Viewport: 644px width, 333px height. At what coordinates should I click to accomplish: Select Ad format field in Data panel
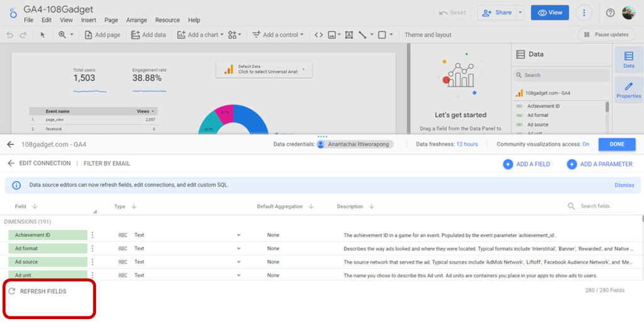point(538,115)
